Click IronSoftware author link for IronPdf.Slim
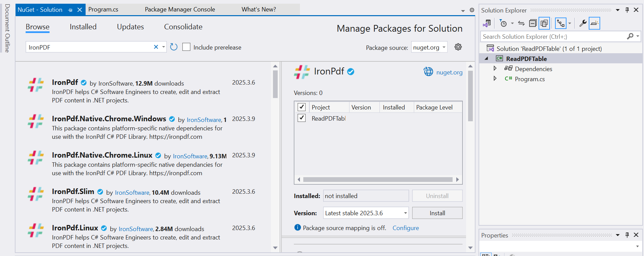This screenshot has width=644, height=256. coord(132,193)
